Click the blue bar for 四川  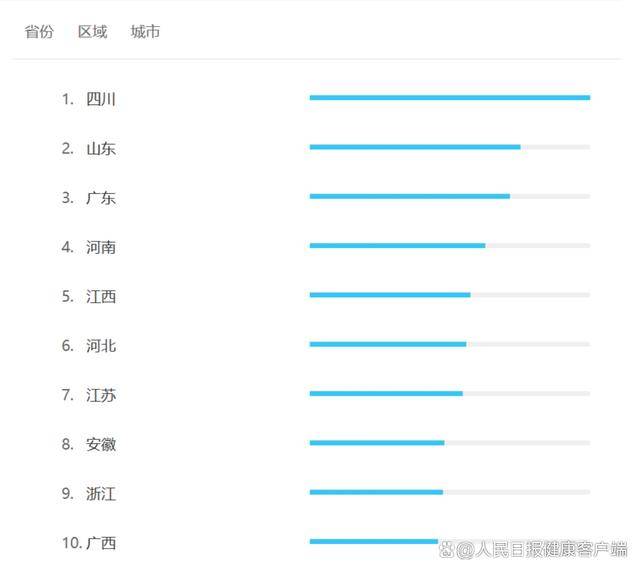450,98
